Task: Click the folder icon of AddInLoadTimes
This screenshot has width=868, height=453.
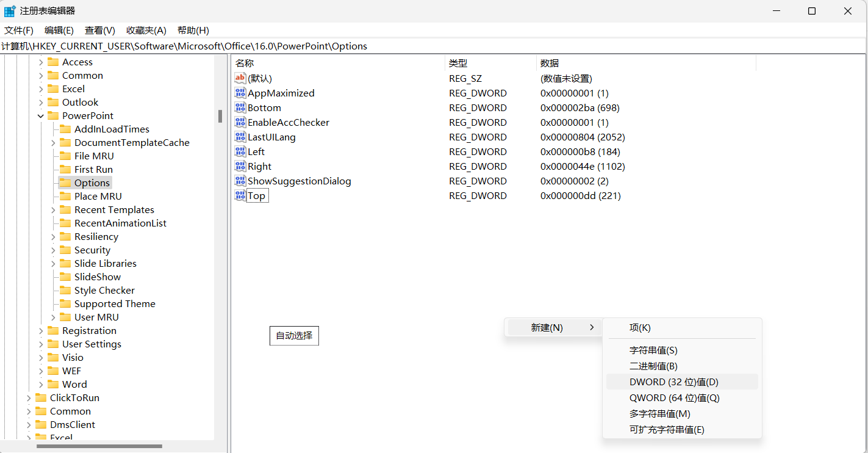Action: (65, 129)
